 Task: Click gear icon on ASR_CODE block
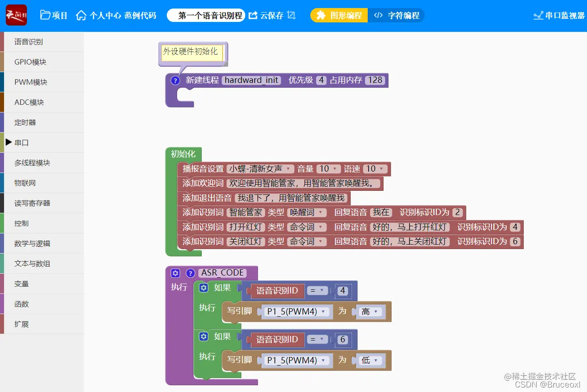175,273
